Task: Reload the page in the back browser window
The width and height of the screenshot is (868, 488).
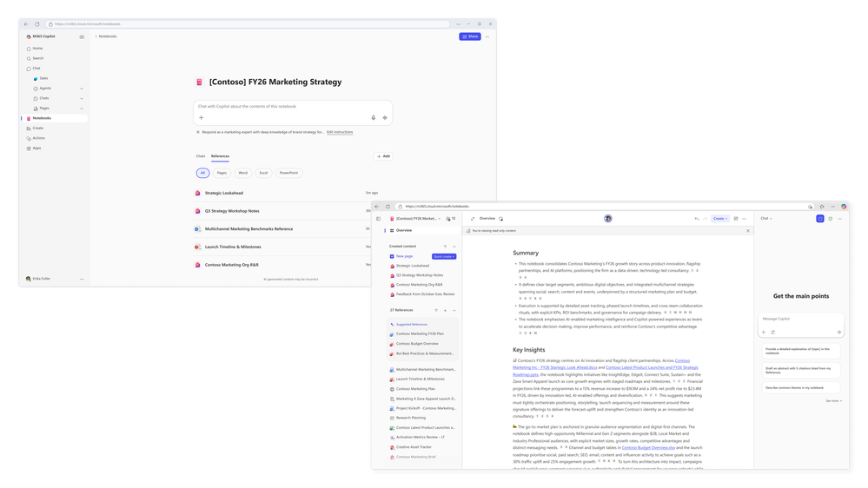Action: [37, 23]
